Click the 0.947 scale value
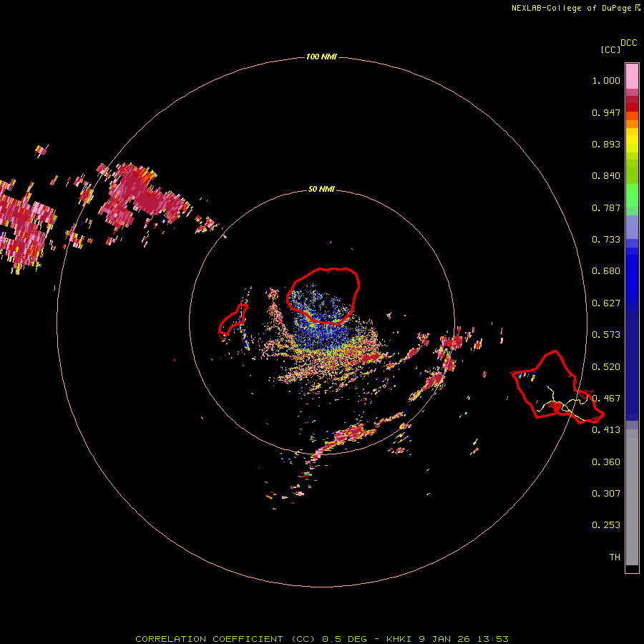644x644 pixels. [x=606, y=112]
